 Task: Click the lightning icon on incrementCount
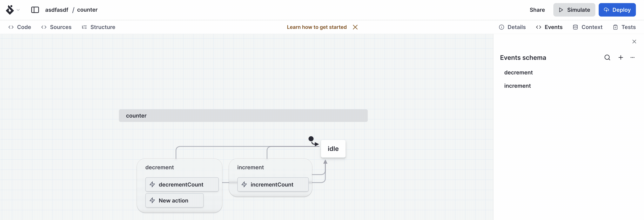(x=244, y=184)
